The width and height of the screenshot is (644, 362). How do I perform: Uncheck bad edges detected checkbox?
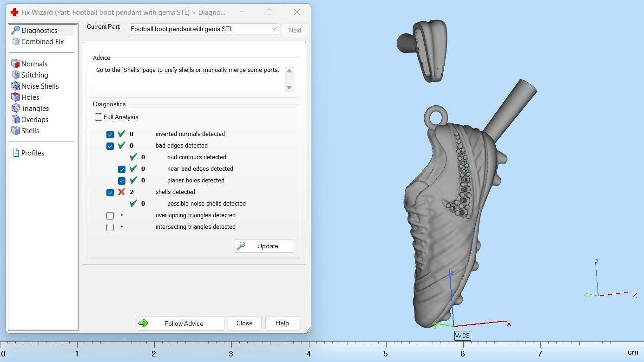point(110,146)
